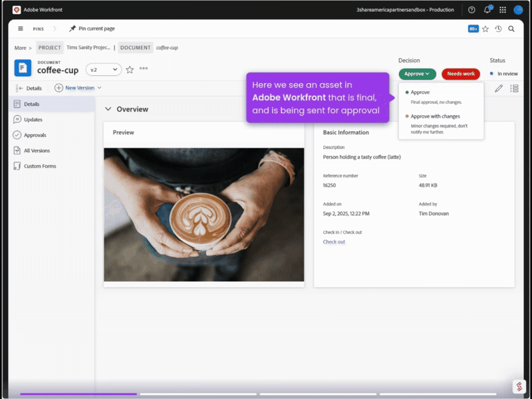Open the three-dot more menu for coffee-cup

pyautogui.click(x=144, y=68)
